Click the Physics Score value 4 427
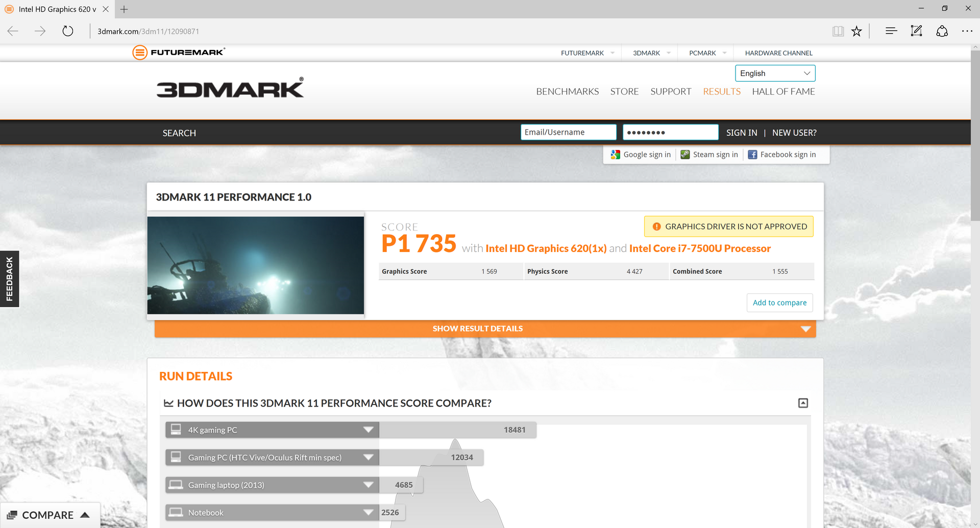The height and width of the screenshot is (528, 980). tap(634, 271)
